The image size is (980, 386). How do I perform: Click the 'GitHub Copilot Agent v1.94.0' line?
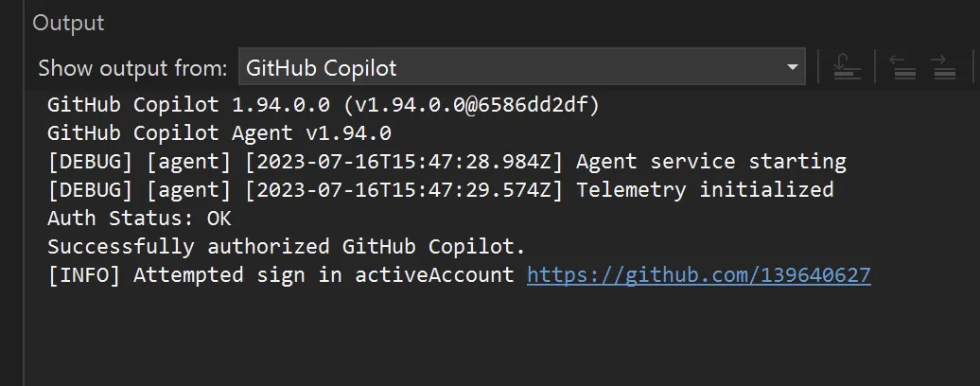coord(219,132)
